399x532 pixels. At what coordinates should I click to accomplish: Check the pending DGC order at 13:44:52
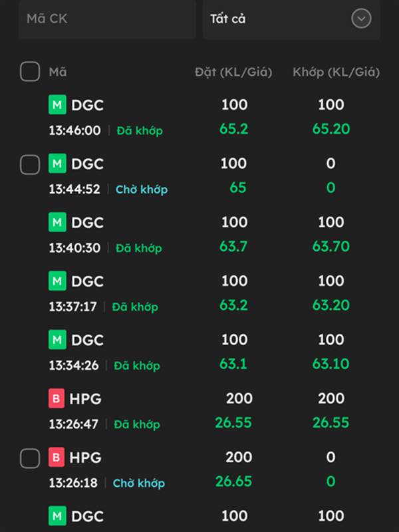(x=30, y=164)
